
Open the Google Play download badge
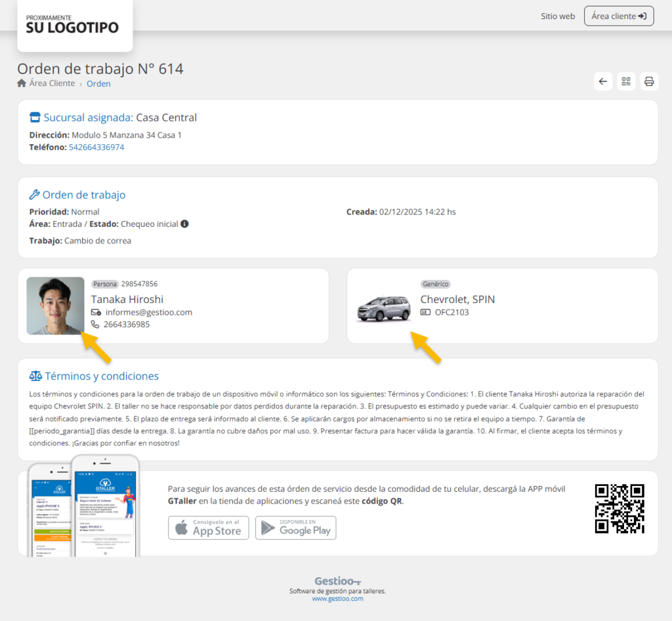coord(295,528)
